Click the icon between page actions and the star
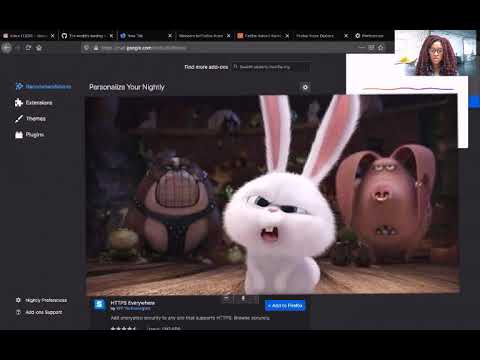The image size is (480, 360). (371, 48)
